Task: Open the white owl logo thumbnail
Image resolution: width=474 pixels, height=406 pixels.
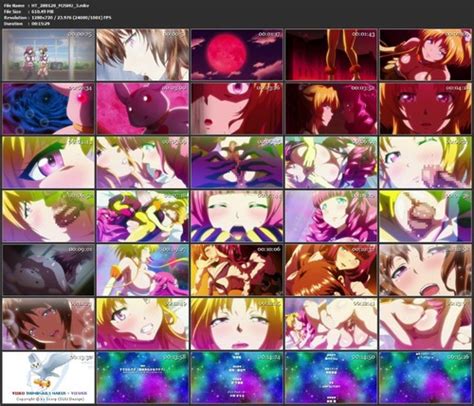Action: coord(48,378)
